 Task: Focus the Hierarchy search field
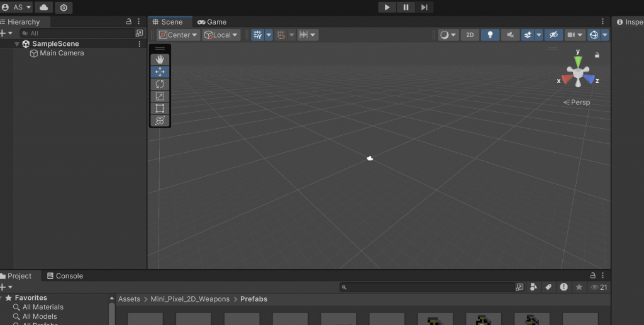click(x=77, y=33)
